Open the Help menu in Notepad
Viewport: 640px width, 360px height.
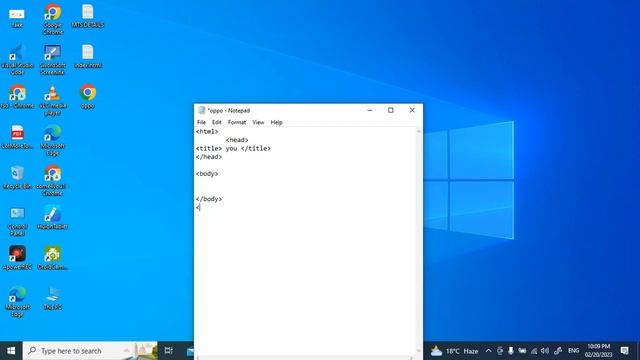276,122
